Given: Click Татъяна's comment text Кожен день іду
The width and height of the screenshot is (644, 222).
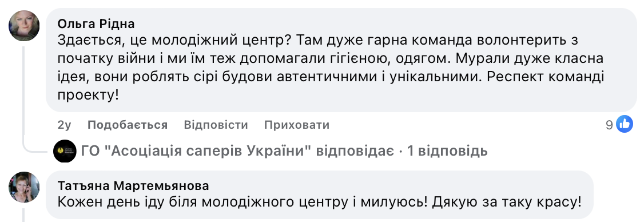Looking at the screenshot, I should (x=319, y=202).
